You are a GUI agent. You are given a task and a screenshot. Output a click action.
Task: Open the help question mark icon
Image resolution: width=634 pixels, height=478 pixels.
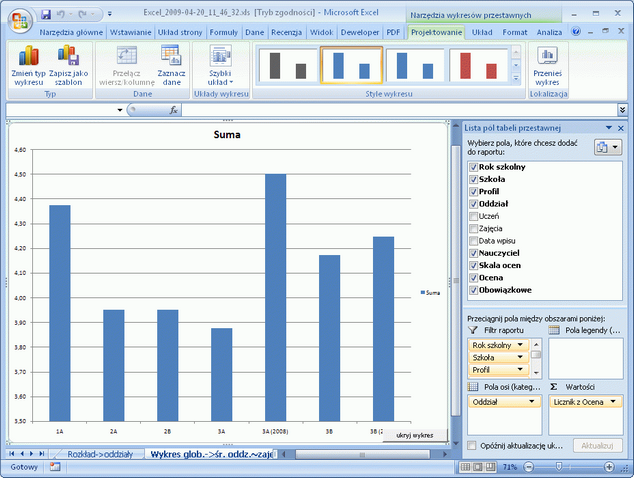pos(576,32)
